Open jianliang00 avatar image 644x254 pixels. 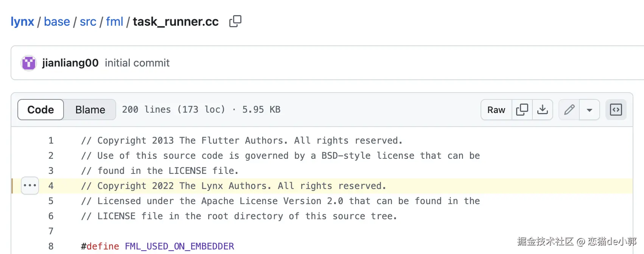[29, 63]
